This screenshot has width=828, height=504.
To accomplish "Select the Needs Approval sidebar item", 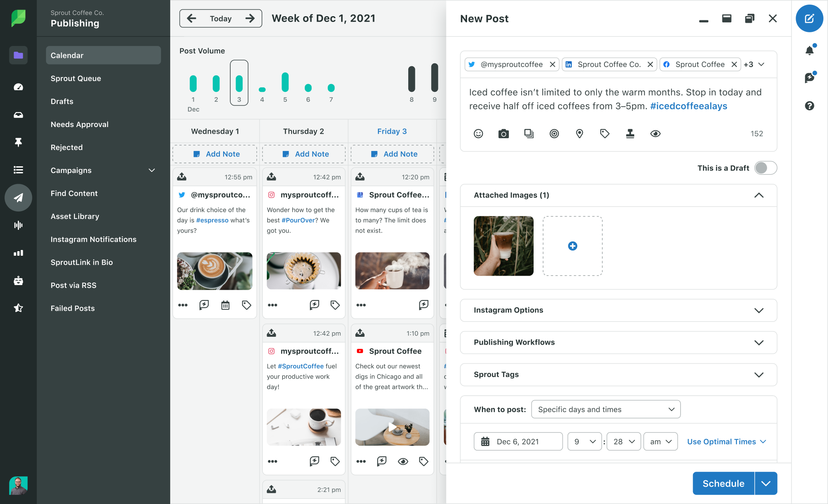I will click(80, 124).
